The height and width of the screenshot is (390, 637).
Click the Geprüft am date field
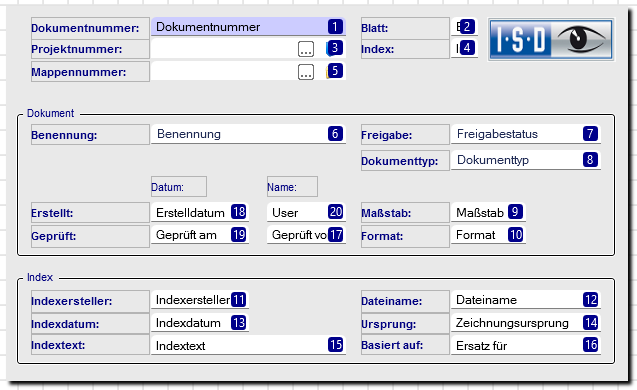point(200,235)
